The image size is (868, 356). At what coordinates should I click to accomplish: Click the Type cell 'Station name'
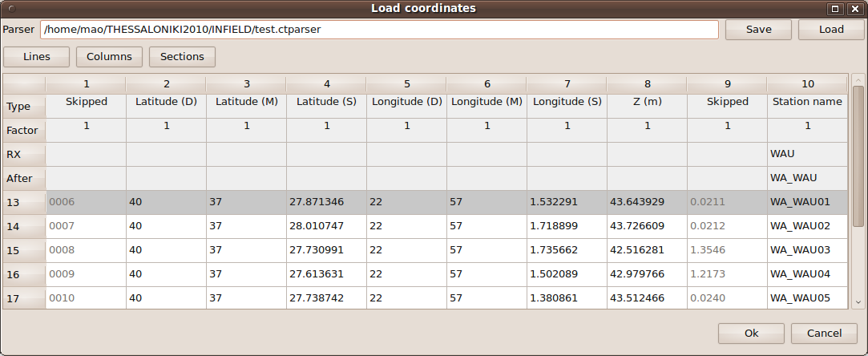807,102
